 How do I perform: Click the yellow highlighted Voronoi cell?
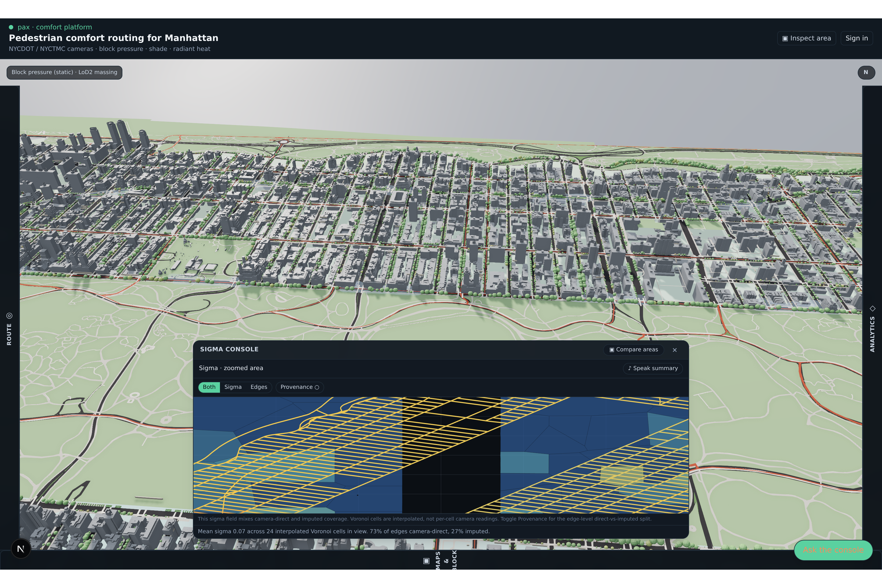pyautogui.click(x=621, y=475)
